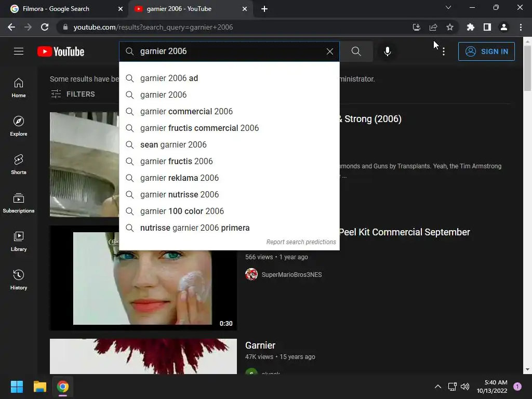Clear the search box with the X icon

point(329,51)
